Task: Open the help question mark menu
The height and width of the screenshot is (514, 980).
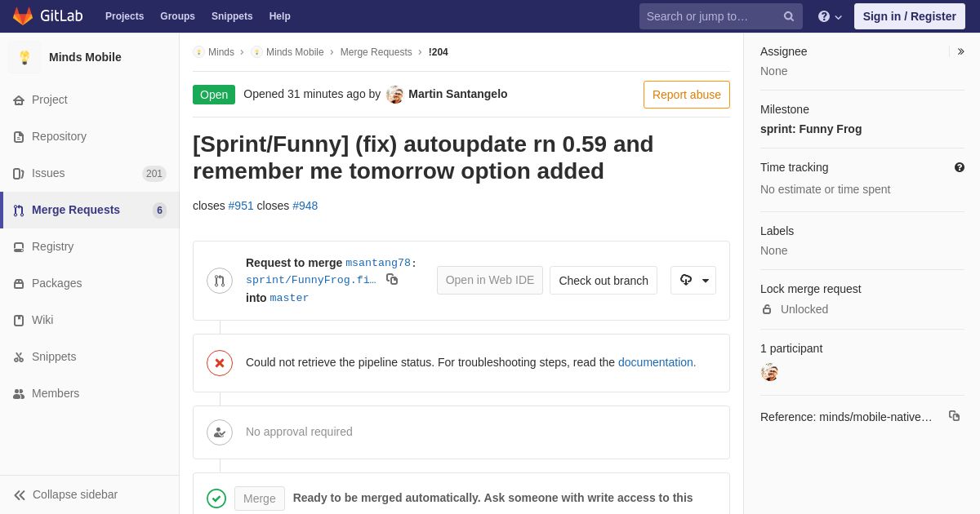Action: (x=830, y=16)
